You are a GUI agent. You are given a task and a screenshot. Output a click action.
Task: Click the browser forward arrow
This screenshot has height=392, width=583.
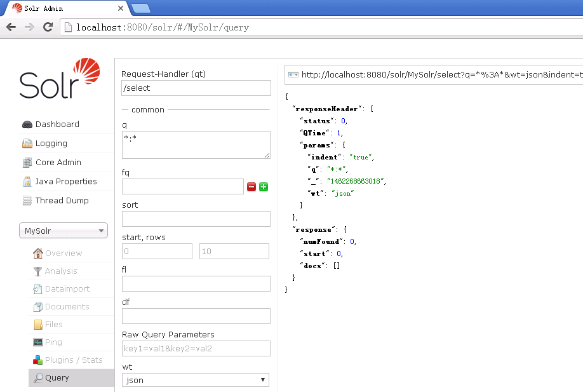pyautogui.click(x=29, y=27)
